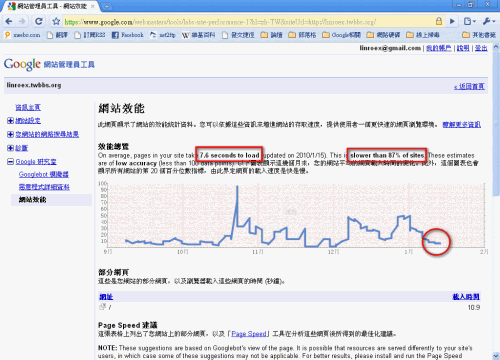Click the browser Back arrow button
500x360 pixels.
pos(9,22)
